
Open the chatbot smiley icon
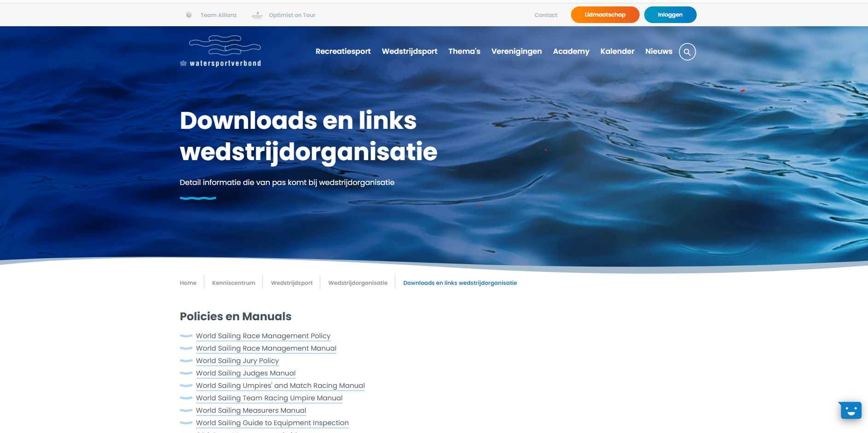[x=851, y=410]
